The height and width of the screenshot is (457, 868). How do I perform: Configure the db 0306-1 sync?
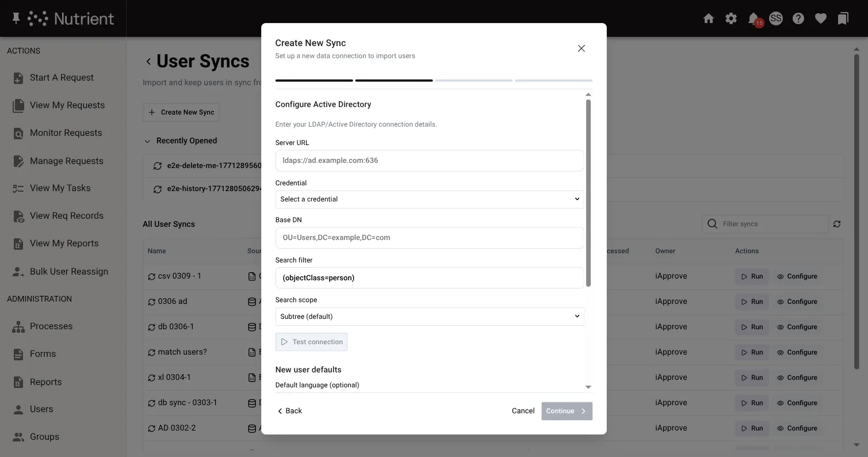[x=797, y=327]
